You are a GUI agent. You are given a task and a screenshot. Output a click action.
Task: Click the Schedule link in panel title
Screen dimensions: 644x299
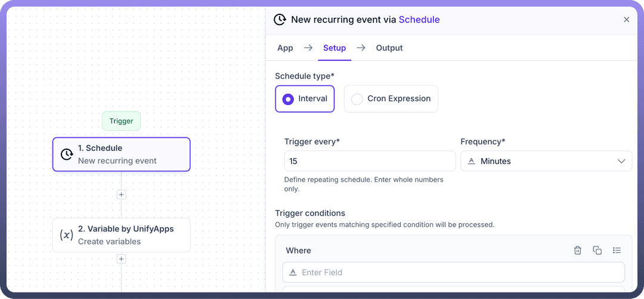pos(419,20)
